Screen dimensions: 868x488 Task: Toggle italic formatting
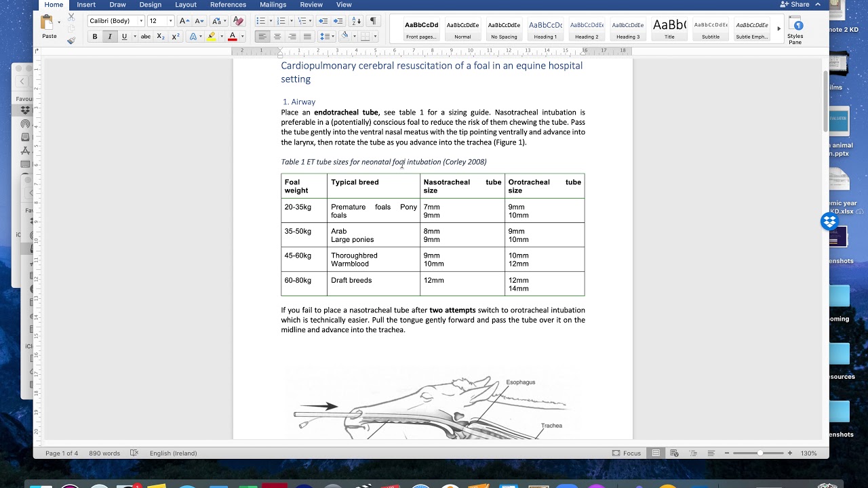coord(109,37)
